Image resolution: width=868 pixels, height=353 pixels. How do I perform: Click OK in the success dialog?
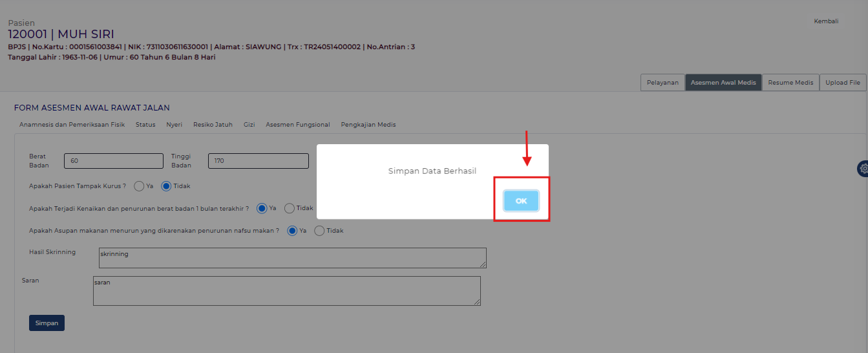click(x=521, y=201)
